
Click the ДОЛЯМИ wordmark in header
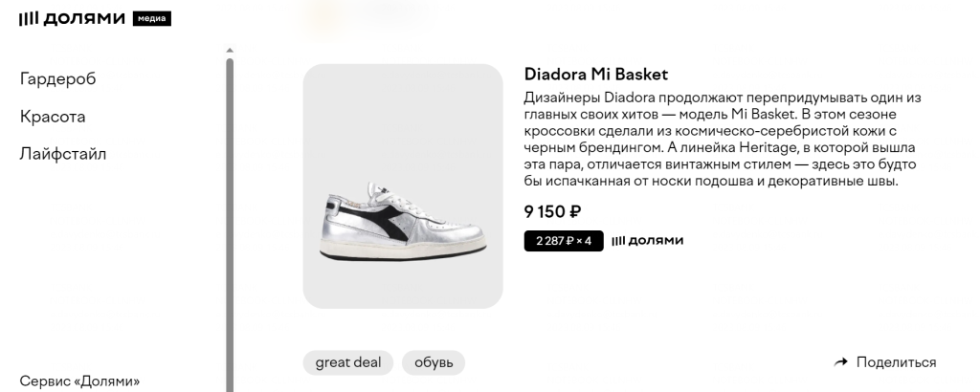click(x=84, y=19)
